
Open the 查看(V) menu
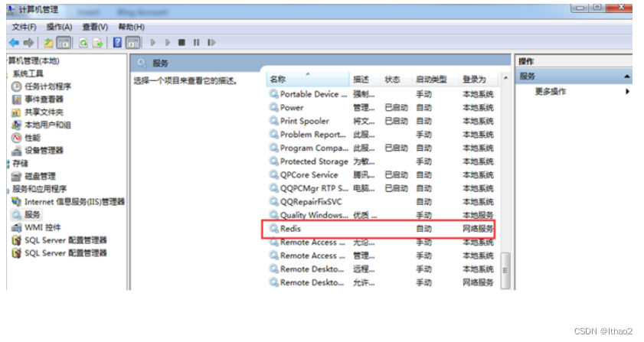point(95,27)
